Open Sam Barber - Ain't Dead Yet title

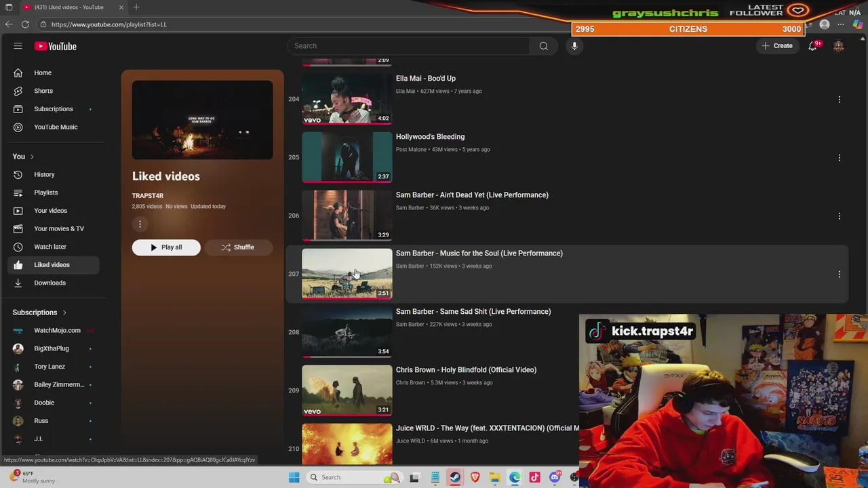(472, 195)
